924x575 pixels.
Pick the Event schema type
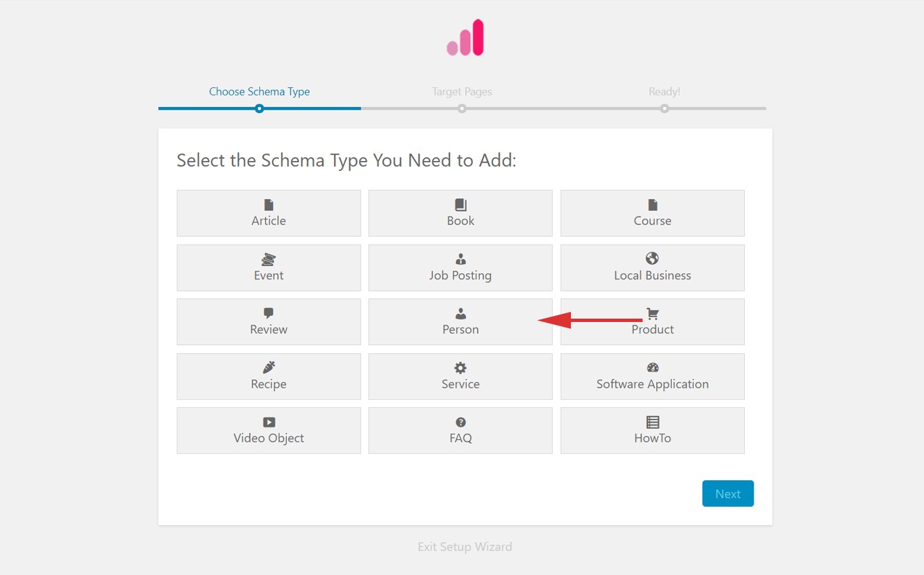click(269, 267)
